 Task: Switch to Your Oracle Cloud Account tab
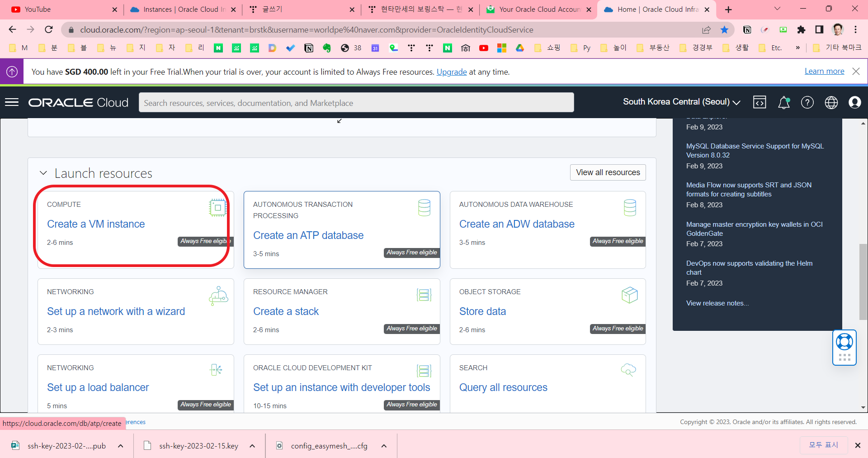[538, 10]
